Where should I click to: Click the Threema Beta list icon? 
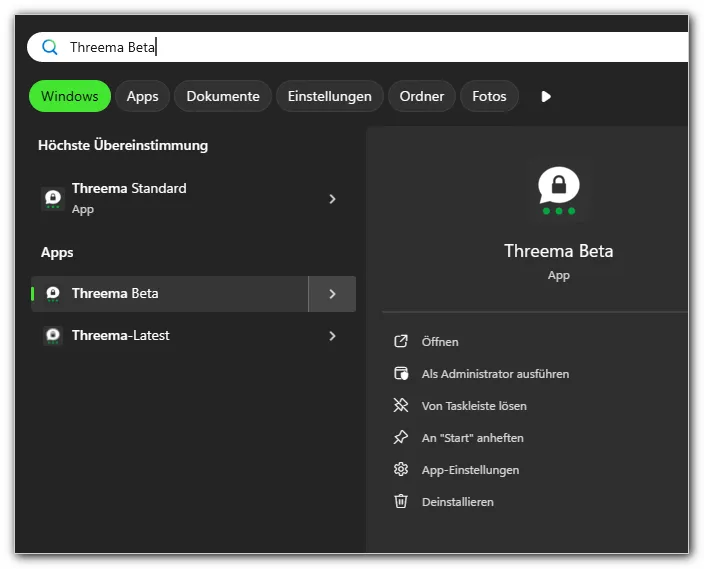(53, 294)
